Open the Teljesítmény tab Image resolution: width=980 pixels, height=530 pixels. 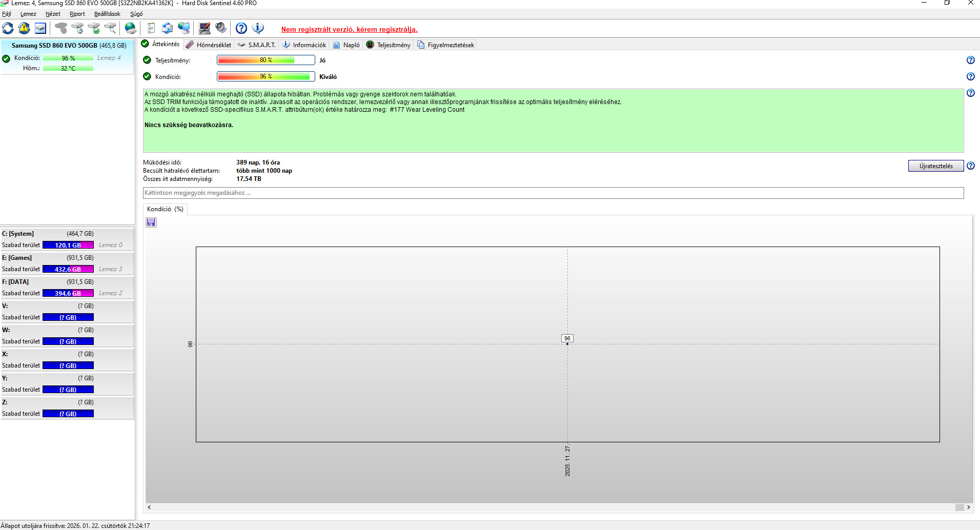[389, 45]
